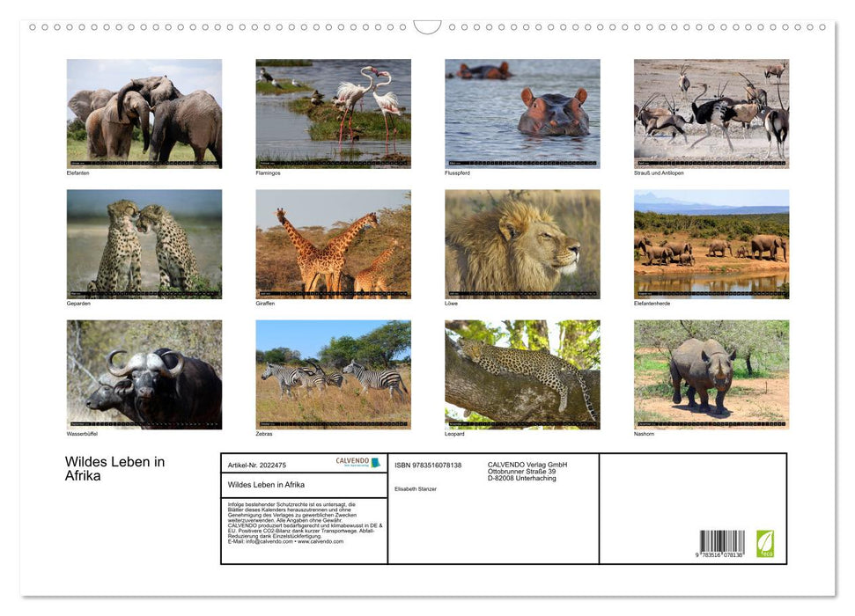Select the Flamingos photo thumbnail
The image size is (855, 616).
(x=333, y=112)
